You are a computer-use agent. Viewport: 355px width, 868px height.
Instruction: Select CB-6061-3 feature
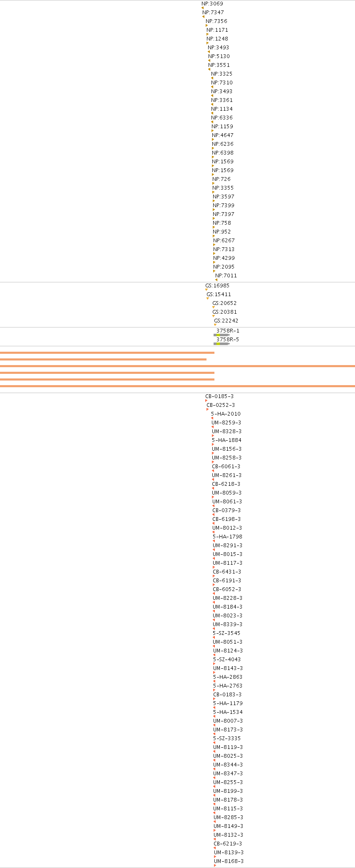[x=226, y=467]
